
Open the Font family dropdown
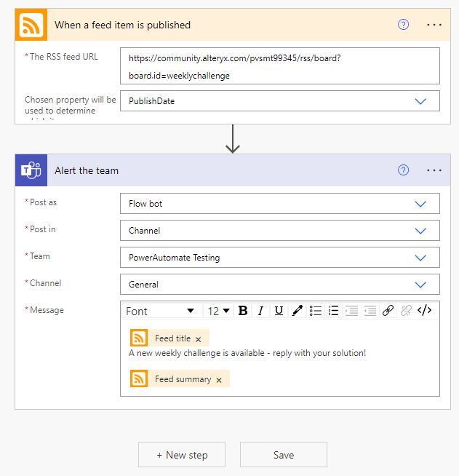[162, 311]
